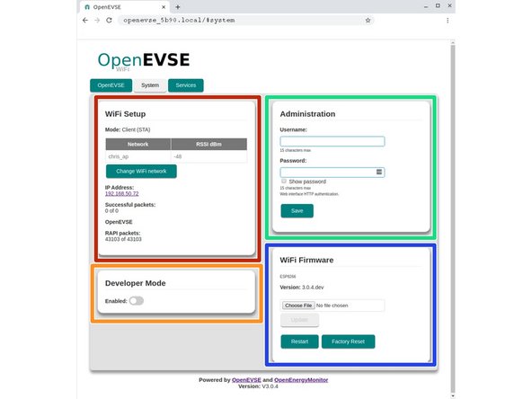Image resolution: width=532 pixels, height=399 pixels.
Task: Click the password manager icon in Password field
Action: [379, 172]
